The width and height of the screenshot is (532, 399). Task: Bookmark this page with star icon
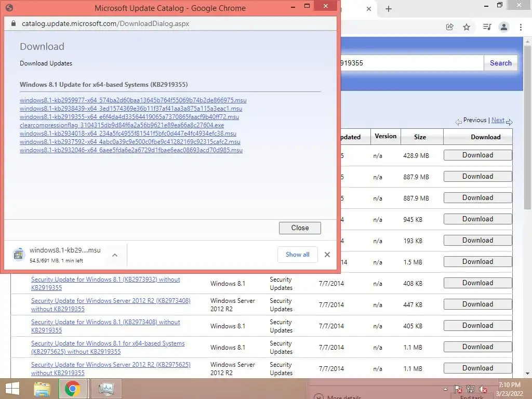point(467,27)
